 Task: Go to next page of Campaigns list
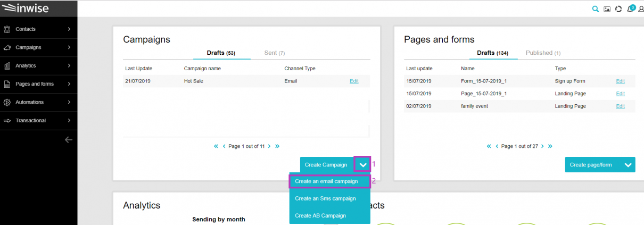click(x=269, y=146)
